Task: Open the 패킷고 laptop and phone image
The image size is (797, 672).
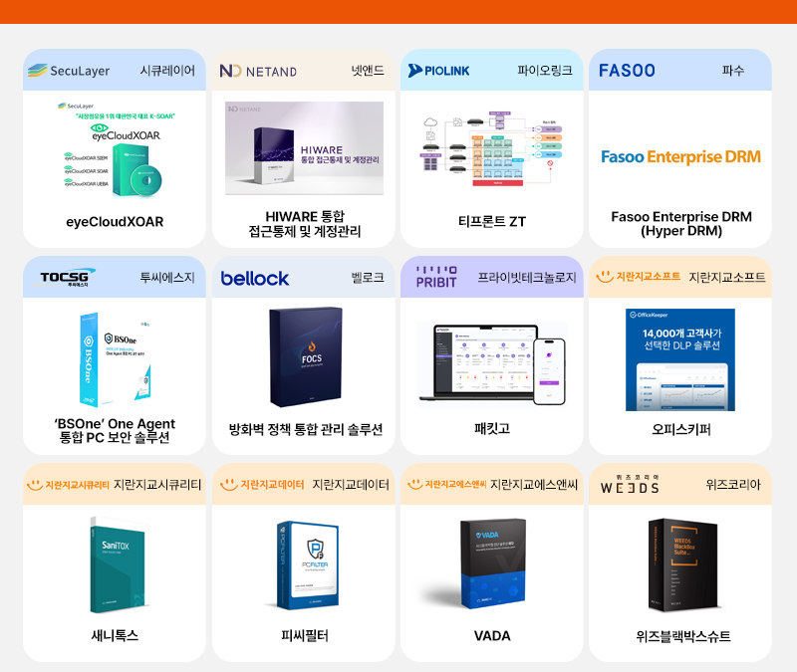Action: click(x=492, y=364)
